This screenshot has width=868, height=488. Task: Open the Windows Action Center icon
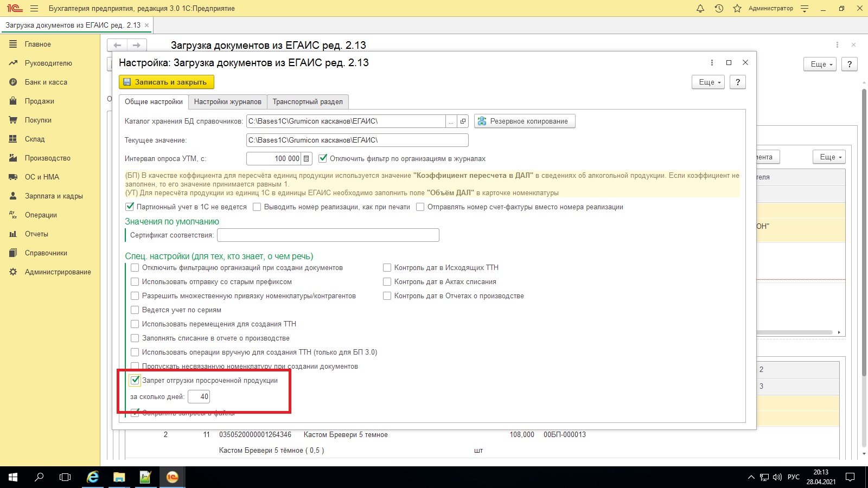850,477
